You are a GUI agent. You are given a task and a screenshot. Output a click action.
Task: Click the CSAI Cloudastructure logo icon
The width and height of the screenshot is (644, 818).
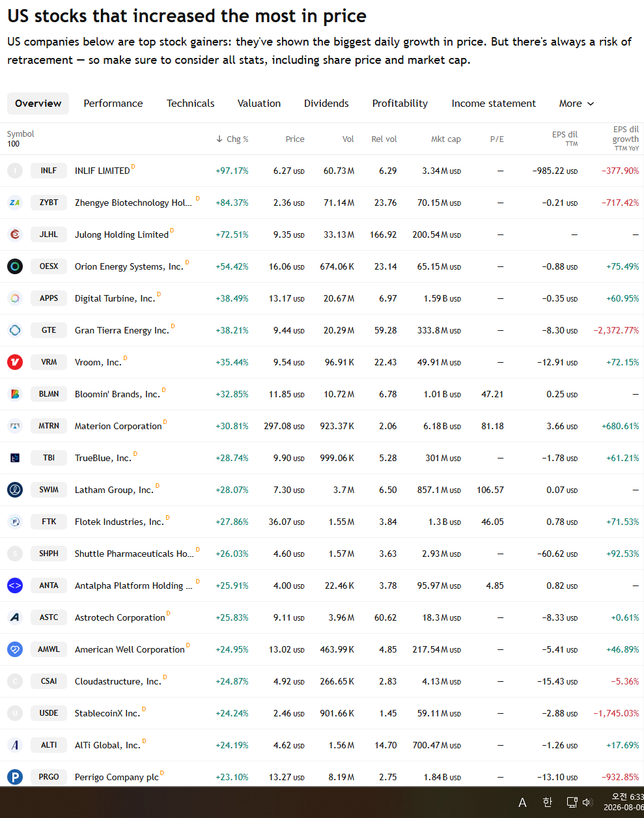point(15,681)
